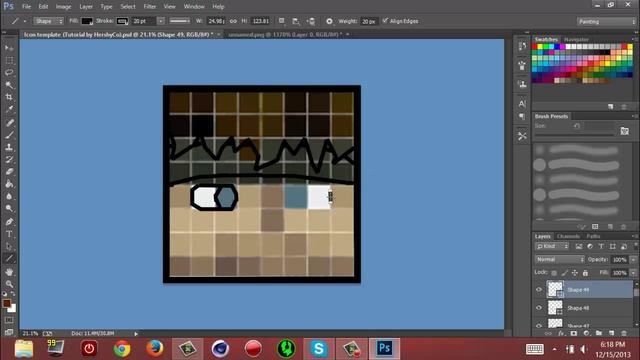Open the Normal blend mode dropdown
The image size is (640, 360).
point(560,260)
